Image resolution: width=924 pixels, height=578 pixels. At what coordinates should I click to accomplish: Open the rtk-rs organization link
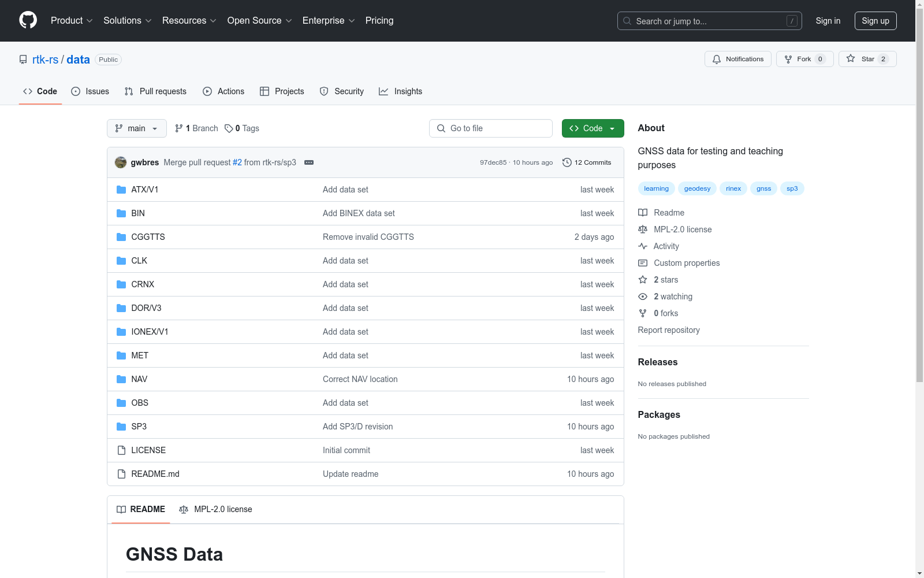[x=45, y=60]
